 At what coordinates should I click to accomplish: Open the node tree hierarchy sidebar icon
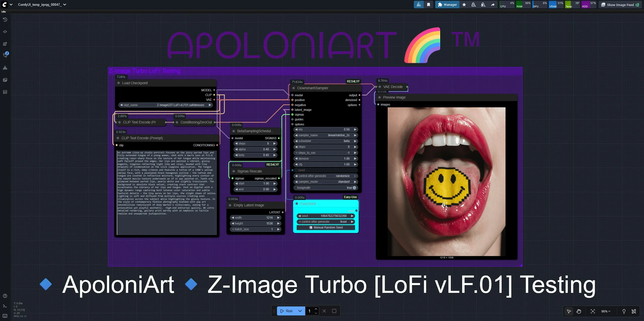(x=5, y=68)
